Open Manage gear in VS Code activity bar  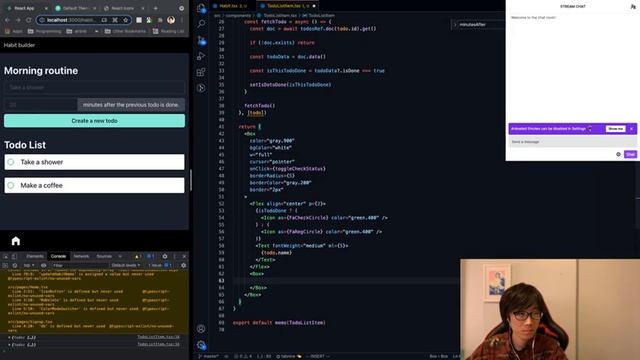[201, 345]
